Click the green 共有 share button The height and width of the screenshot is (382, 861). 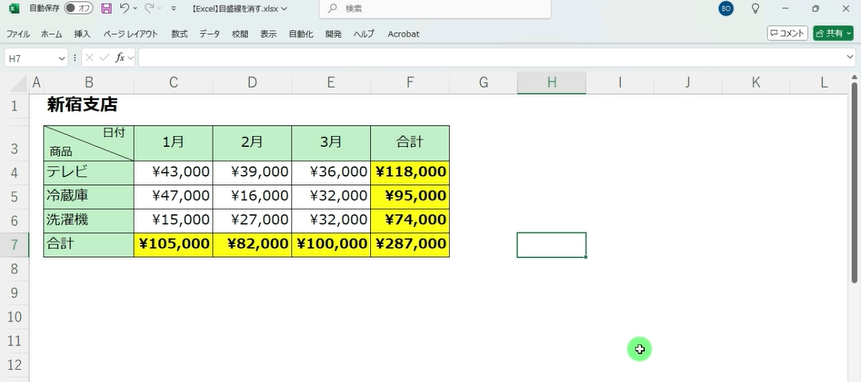pyautogui.click(x=833, y=33)
